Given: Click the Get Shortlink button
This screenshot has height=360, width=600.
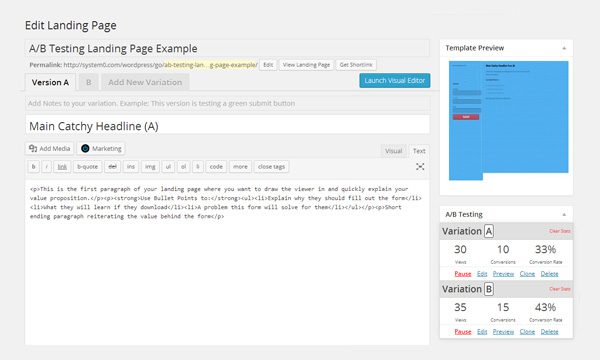Looking at the screenshot, I should point(356,65).
